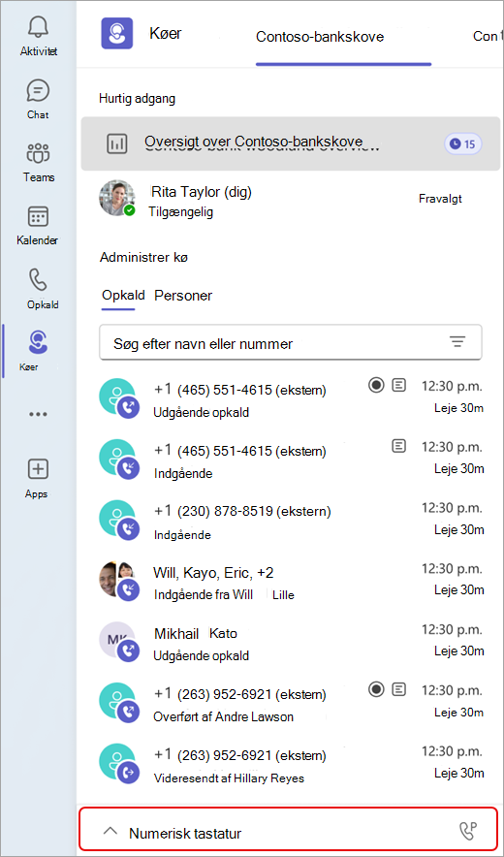This screenshot has width=504, height=857.
Task: Click the call park icon beside Numerisk tastatur
Action: point(469,832)
